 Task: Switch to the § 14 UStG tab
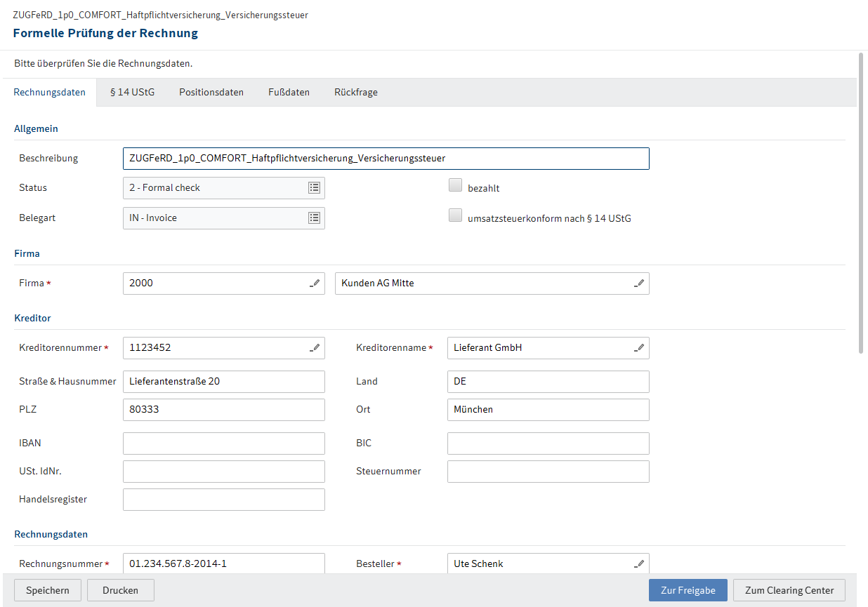click(132, 92)
